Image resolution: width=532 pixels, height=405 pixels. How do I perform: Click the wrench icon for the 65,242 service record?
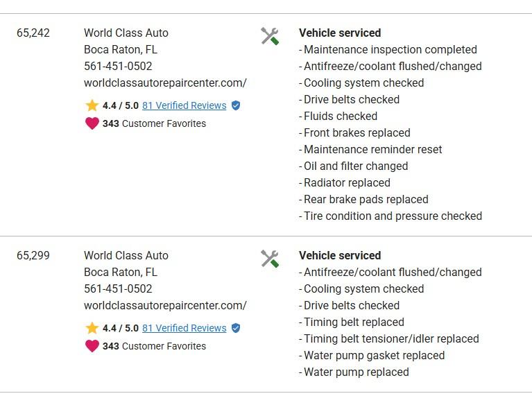[x=270, y=36]
